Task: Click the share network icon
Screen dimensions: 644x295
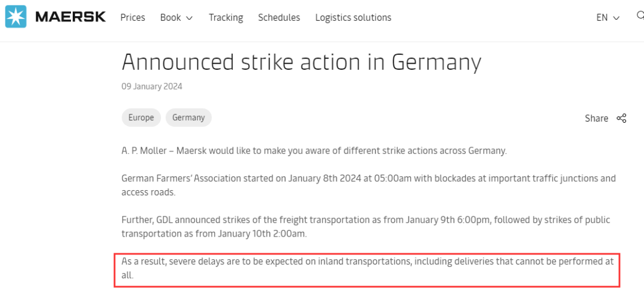Action: tap(621, 118)
